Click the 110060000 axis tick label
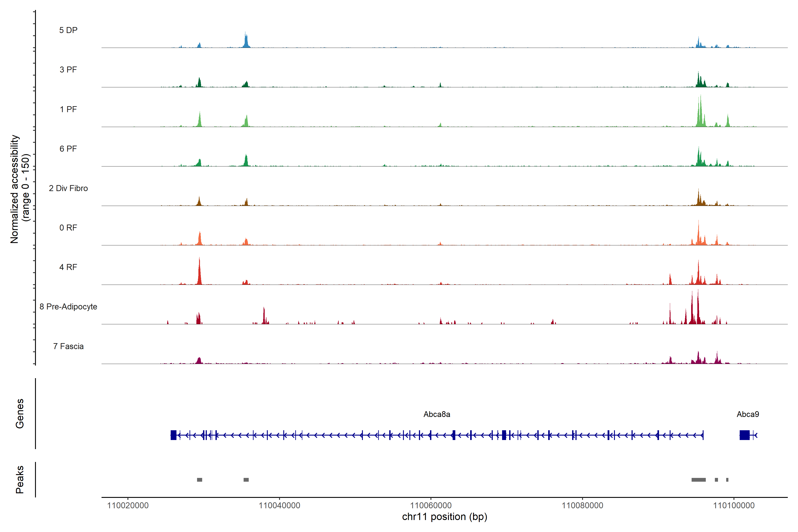The image size is (798, 532). click(x=430, y=506)
